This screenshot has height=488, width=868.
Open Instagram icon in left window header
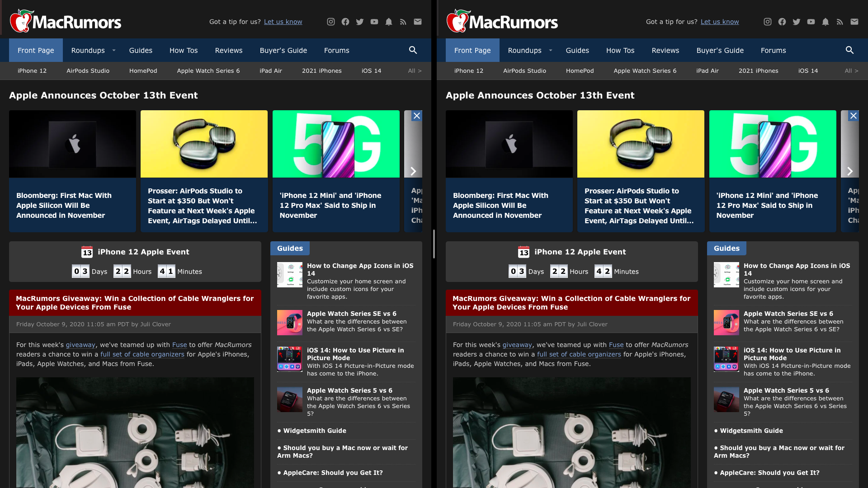(331, 22)
